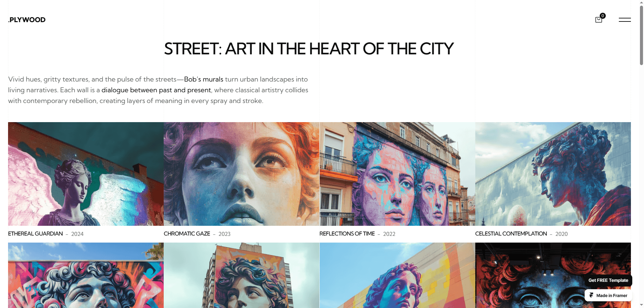This screenshot has width=644, height=308.
Task: Open the shopping cart icon
Action: coord(599,20)
